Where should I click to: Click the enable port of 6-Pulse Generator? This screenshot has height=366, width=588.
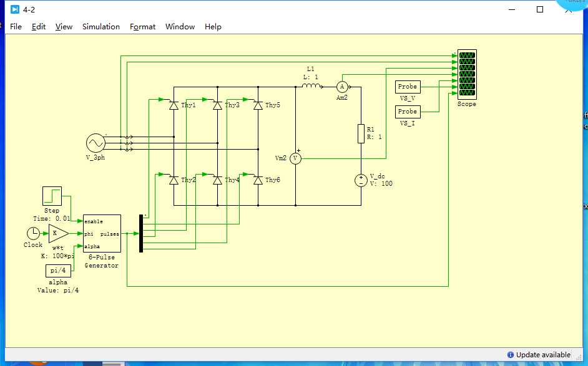tap(94, 221)
